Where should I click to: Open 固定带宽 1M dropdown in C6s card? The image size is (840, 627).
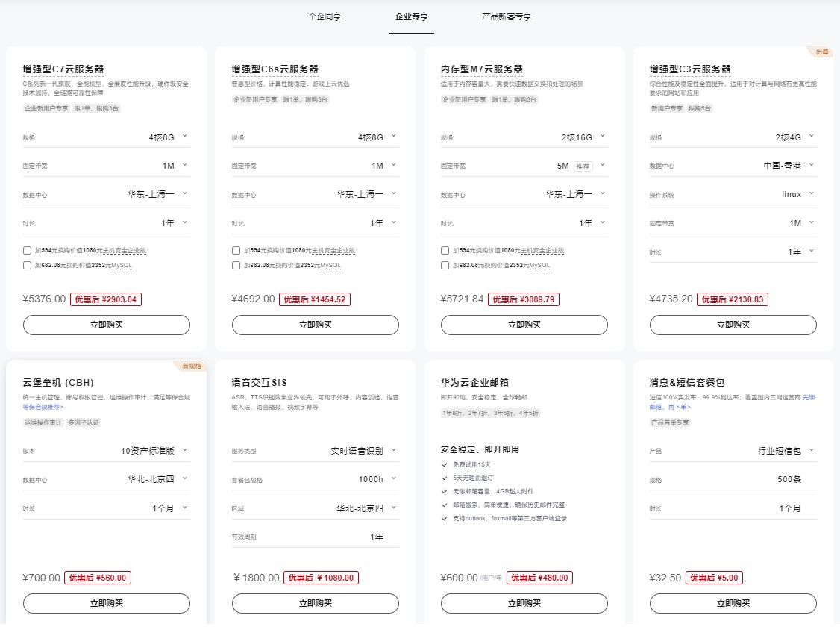point(315,166)
